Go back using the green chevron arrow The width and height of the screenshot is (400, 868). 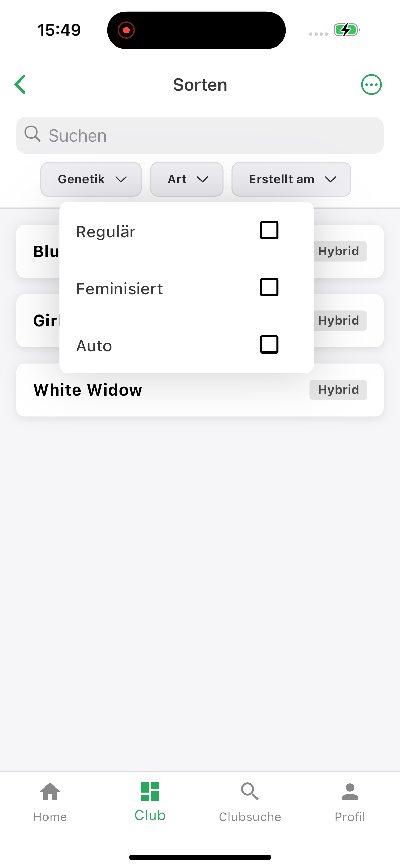(20, 85)
